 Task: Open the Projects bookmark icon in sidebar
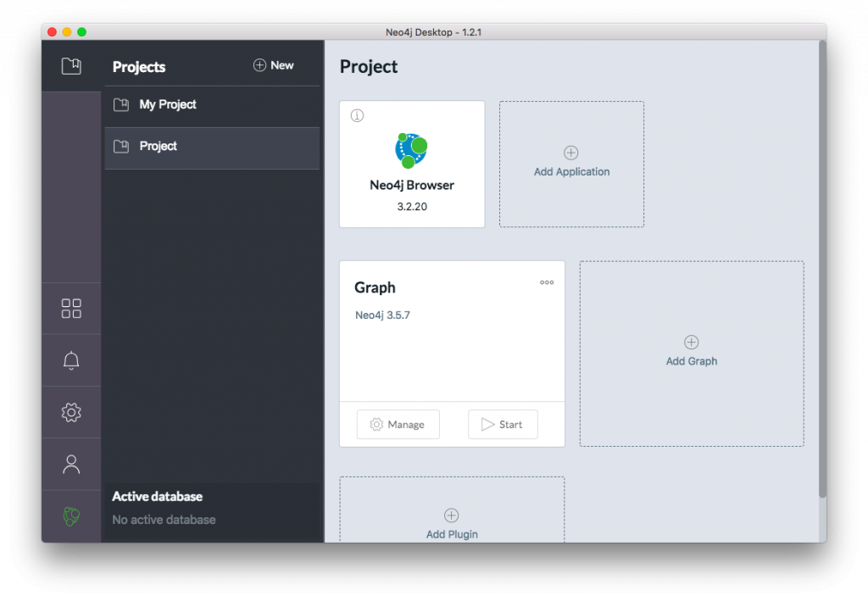[71, 66]
